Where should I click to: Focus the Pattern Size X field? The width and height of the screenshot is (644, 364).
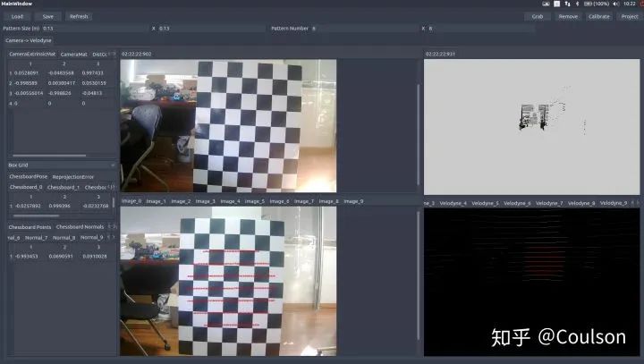211,29
